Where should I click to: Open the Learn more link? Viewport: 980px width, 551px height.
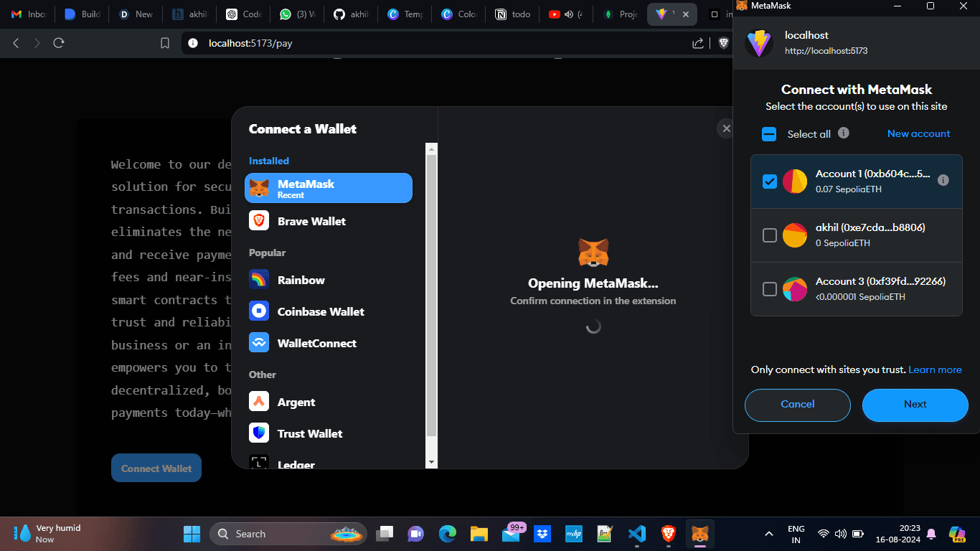coord(935,369)
